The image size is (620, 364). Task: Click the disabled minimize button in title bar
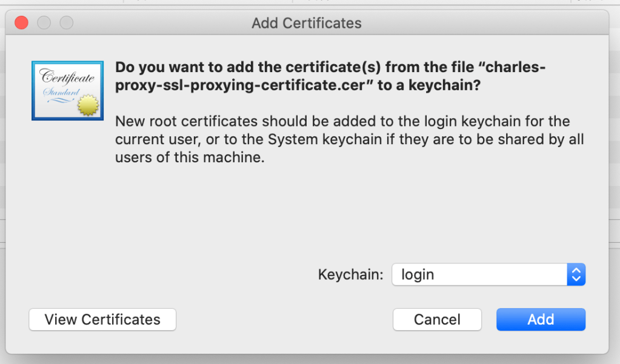[x=44, y=23]
